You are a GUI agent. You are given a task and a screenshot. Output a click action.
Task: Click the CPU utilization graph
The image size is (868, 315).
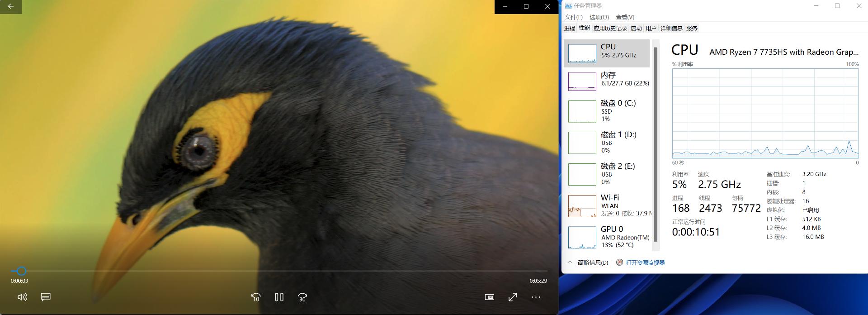(x=765, y=113)
